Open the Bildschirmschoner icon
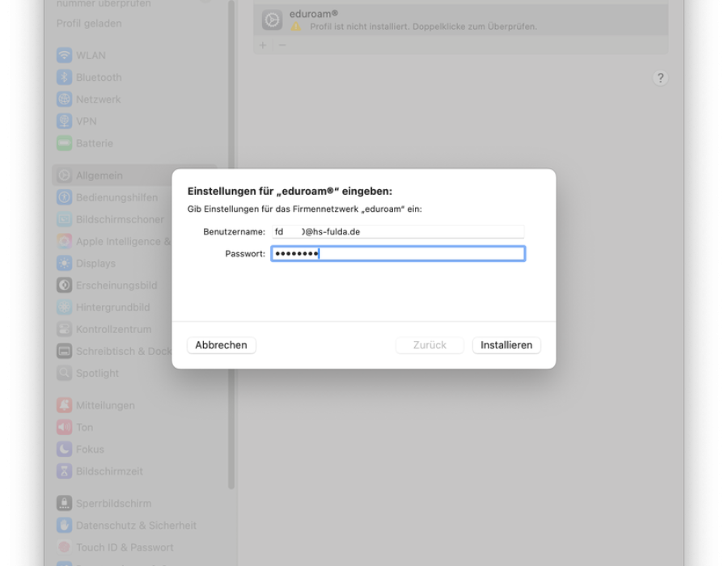 pyautogui.click(x=65, y=219)
